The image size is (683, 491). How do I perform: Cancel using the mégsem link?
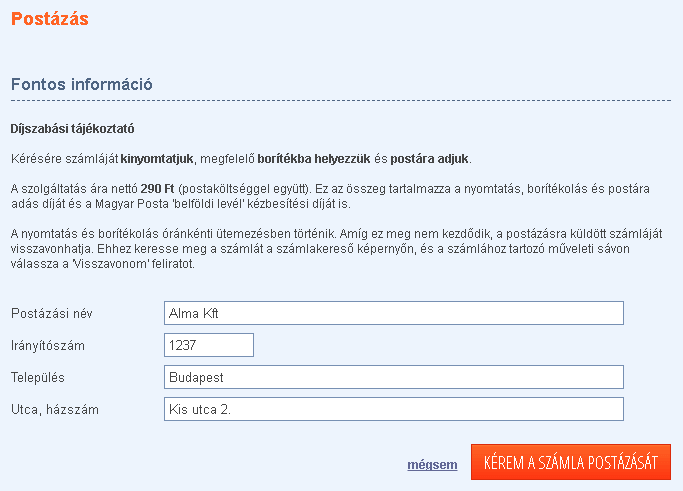click(x=432, y=465)
